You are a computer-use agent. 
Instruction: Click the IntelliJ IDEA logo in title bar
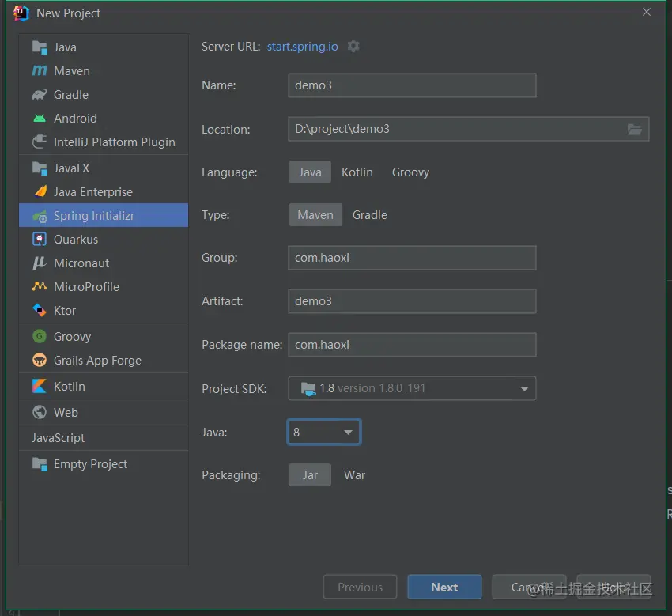point(21,13)
